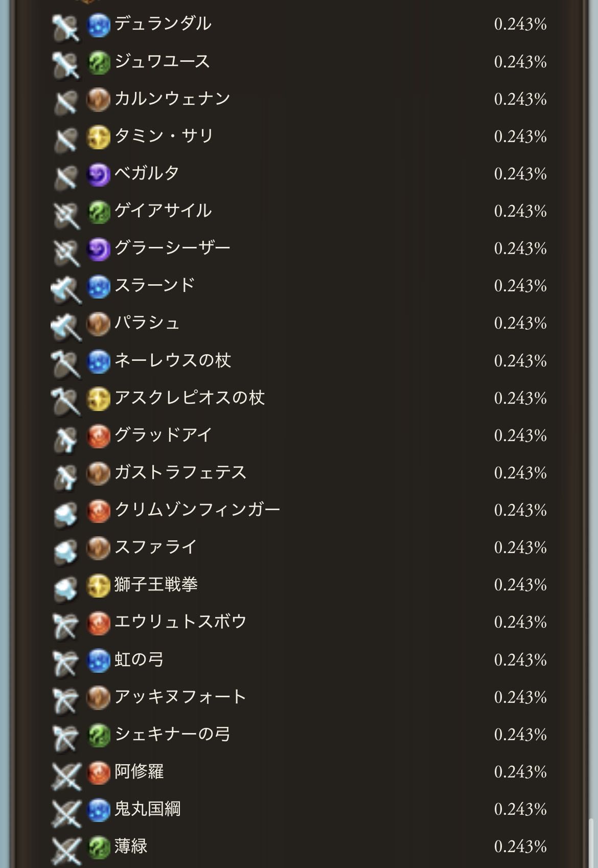The image size is (598, 868).
Task: Click the bow weapon icon beside エウリュトスボウ
Action: point(66,624)
